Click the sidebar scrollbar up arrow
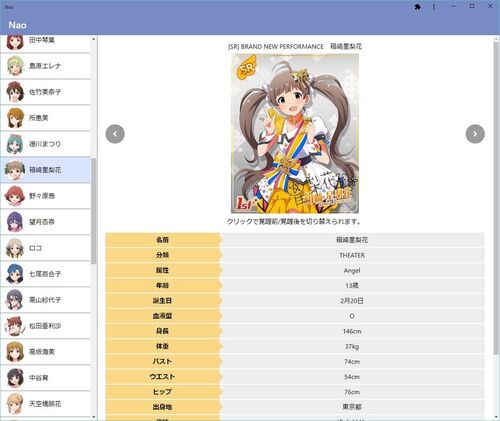Screen dimensions: 500x421 tap(93, 39)
